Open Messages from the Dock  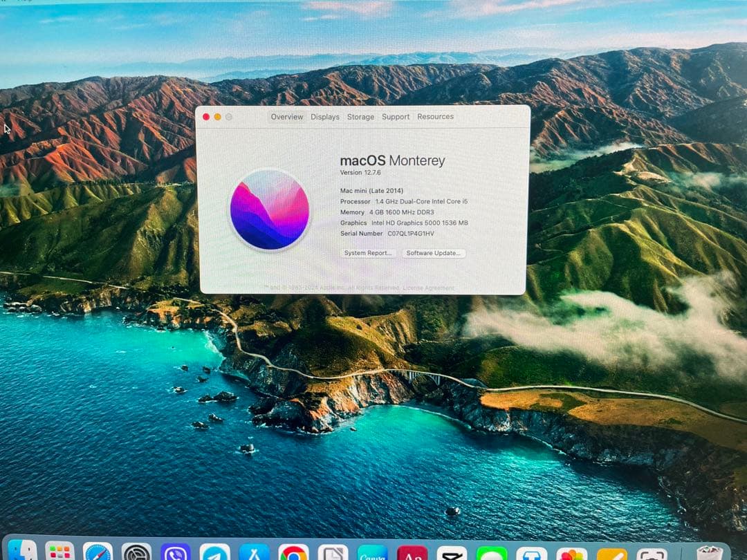click(491, 551)
